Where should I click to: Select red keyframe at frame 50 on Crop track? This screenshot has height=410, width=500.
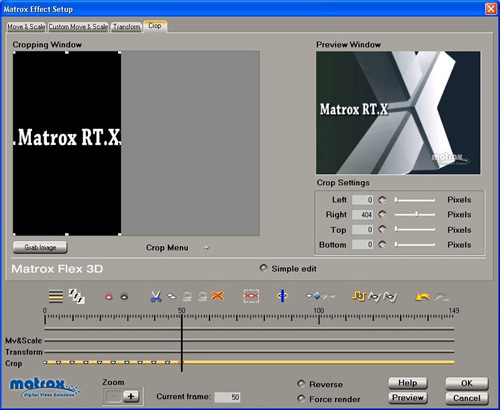(181, 362)
